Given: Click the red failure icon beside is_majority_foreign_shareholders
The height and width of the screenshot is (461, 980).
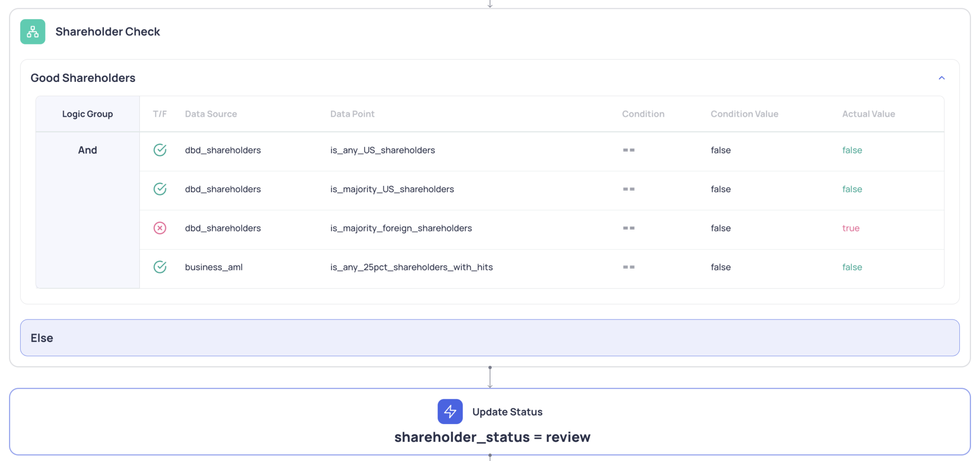Looking at the screenshot, I should [x=160, y=228].
